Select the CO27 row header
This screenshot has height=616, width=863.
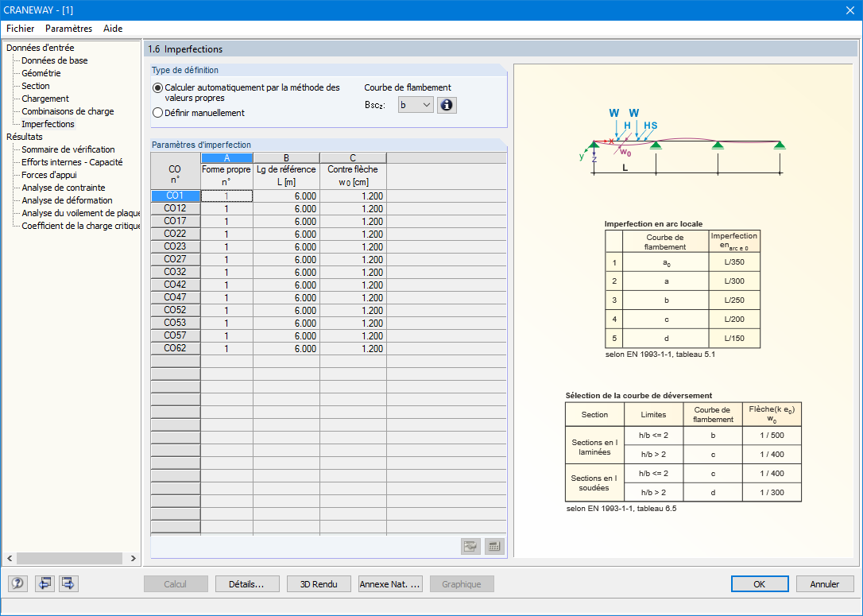[175, 259]
